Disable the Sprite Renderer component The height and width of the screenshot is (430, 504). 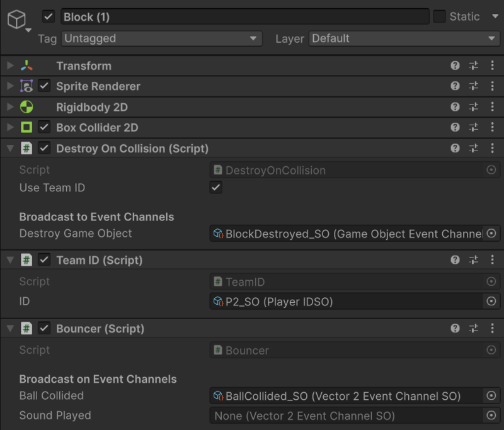[44, 86]
